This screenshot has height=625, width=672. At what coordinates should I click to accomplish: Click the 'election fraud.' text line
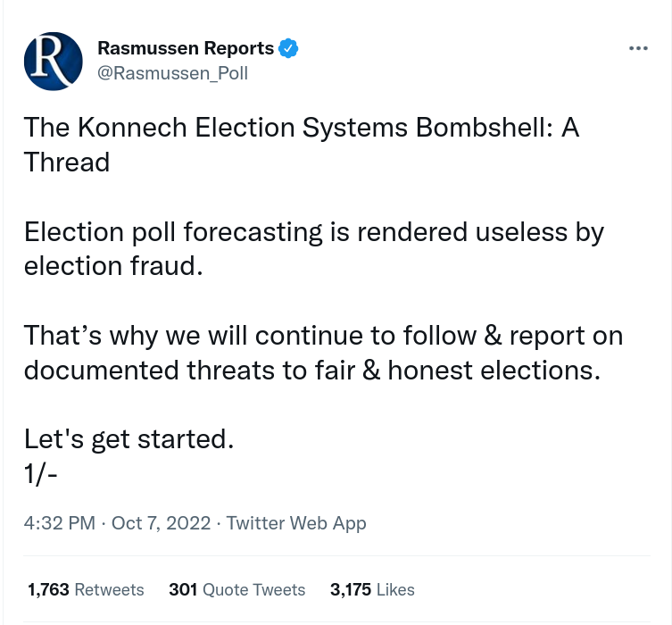(x=108, y=266)
